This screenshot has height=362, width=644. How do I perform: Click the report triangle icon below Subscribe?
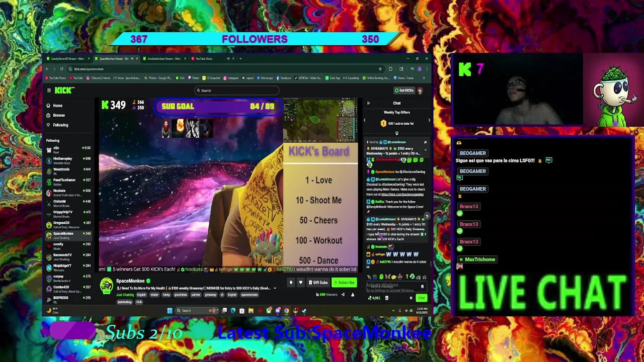353,295
